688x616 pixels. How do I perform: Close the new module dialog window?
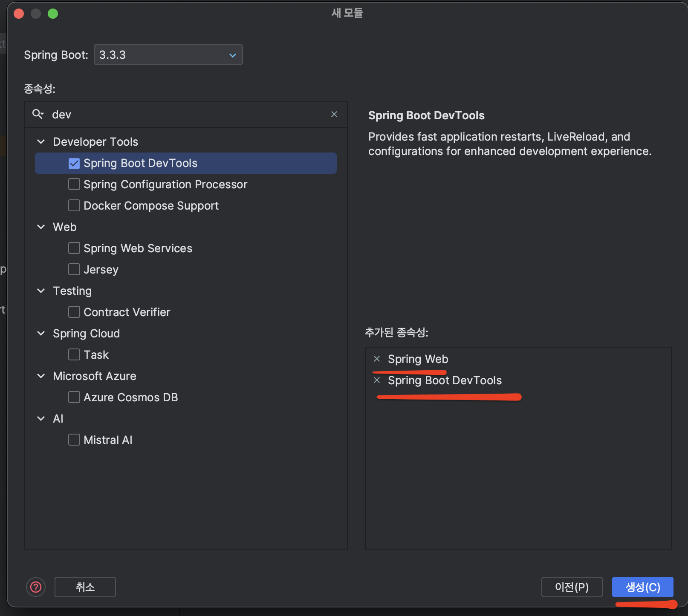click(x=19, y=14)
